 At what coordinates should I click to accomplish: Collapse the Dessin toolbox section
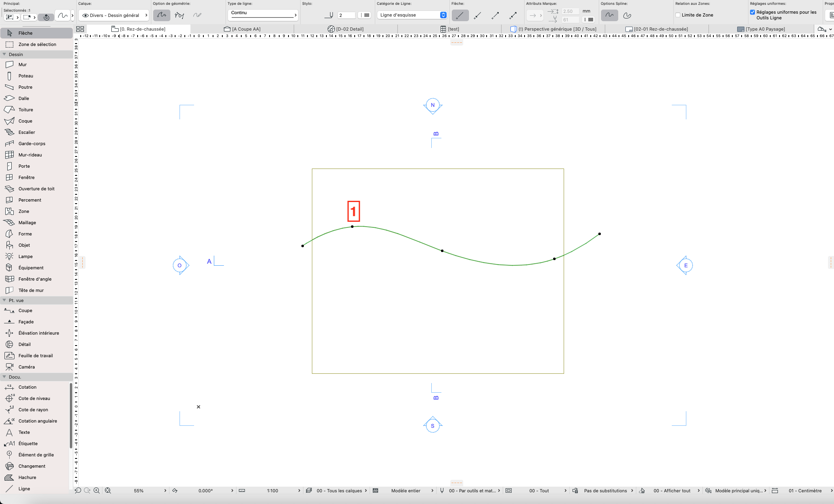(x=4, y=54)
